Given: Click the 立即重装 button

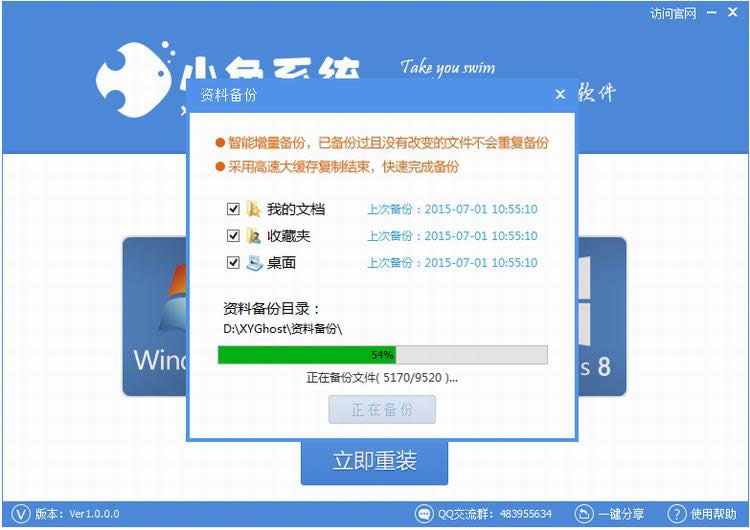Looking at the screenshot, I should tap(375, 461).
